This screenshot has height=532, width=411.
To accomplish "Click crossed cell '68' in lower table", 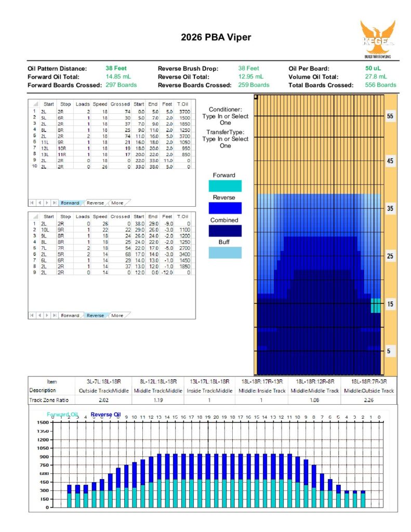I will coord(128,255).
